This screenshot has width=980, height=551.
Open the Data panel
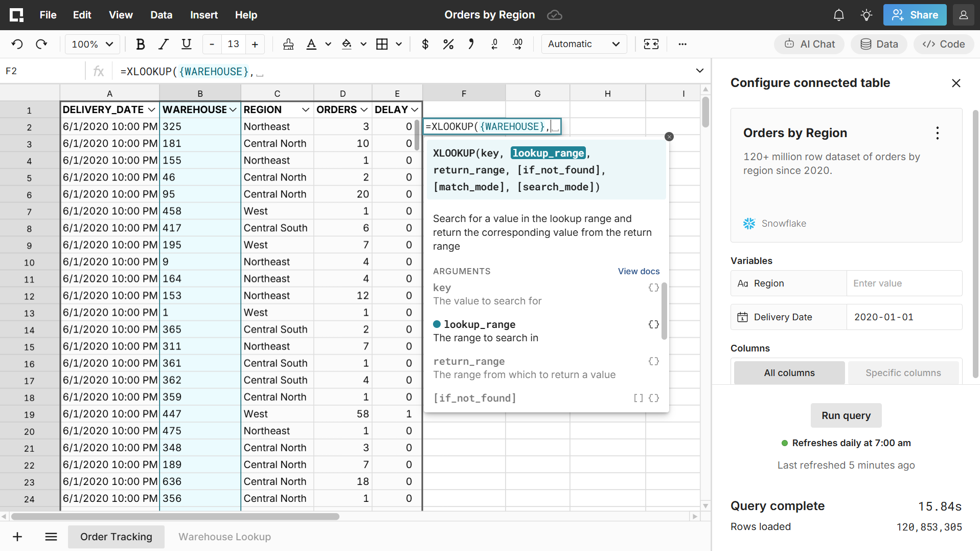(879, 44)
